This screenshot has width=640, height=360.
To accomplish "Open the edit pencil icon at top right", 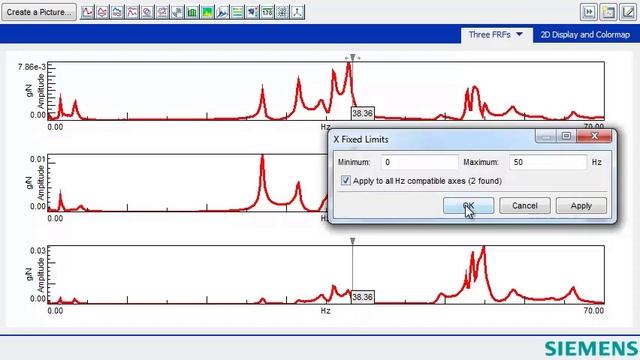I will [x=628, y=12].
